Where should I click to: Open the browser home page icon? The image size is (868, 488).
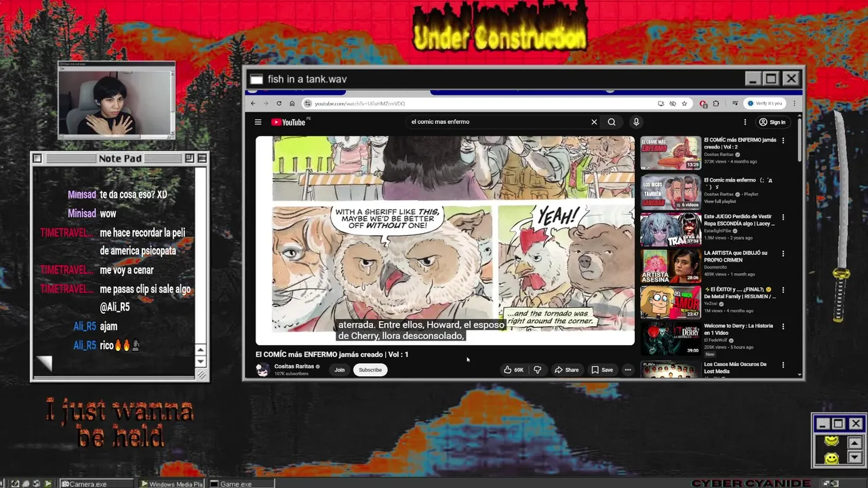[x=292, y=103]
